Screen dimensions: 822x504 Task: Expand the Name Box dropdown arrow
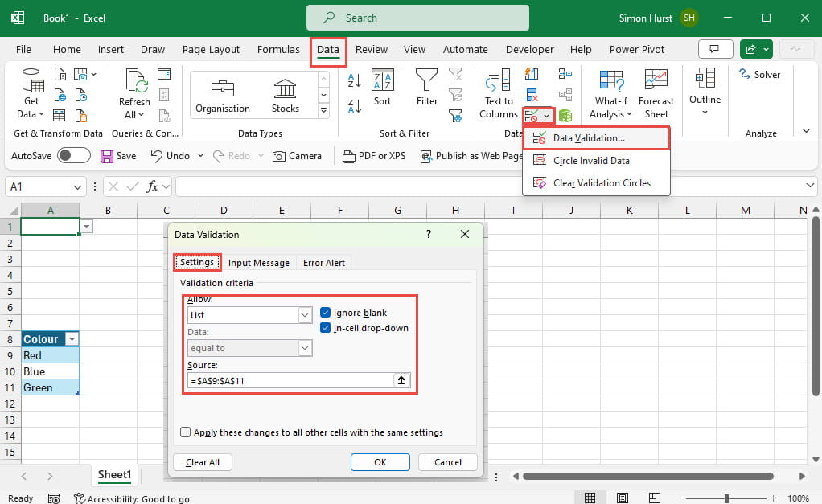[x=78, y=186]
